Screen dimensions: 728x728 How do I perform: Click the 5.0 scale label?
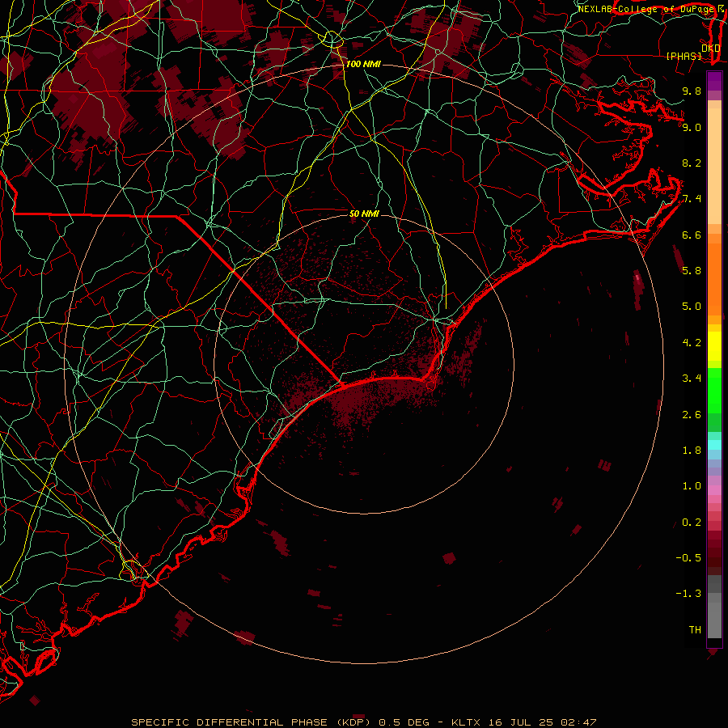pyautogui.click(x=692, y=307)
